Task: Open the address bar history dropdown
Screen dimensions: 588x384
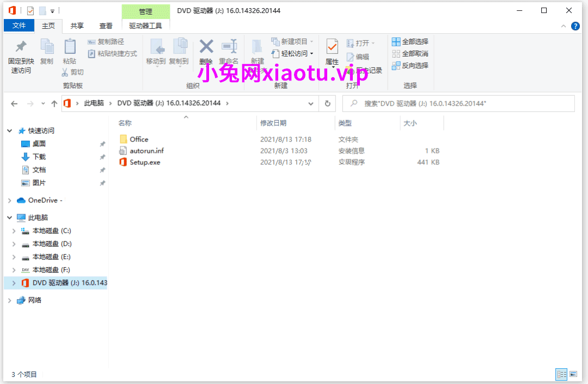Action: click(x=310, y=104)
